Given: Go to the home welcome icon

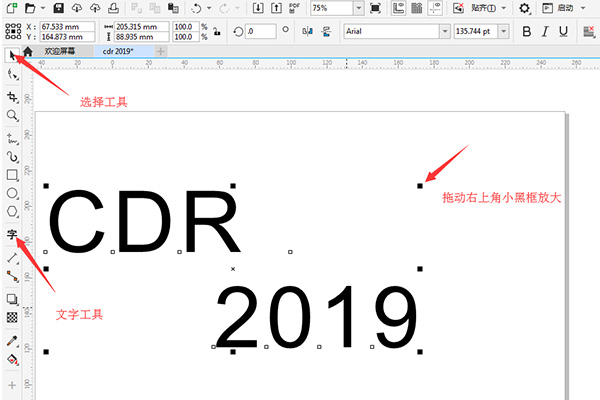Looking at the screenshot, I should point(28,51).
